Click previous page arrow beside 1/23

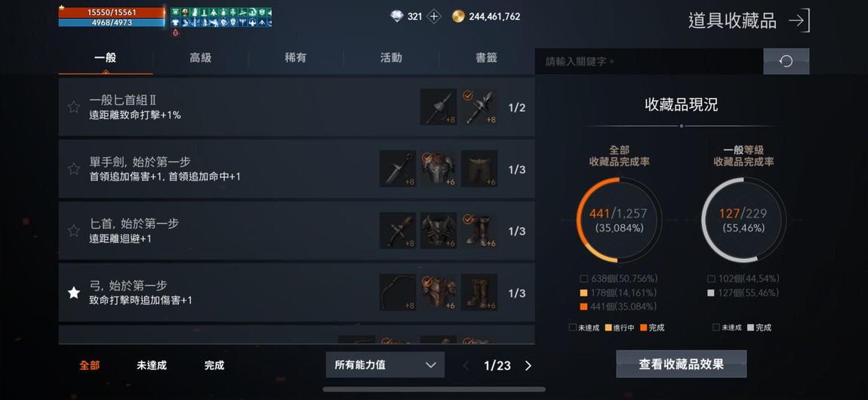pos(466,366)
